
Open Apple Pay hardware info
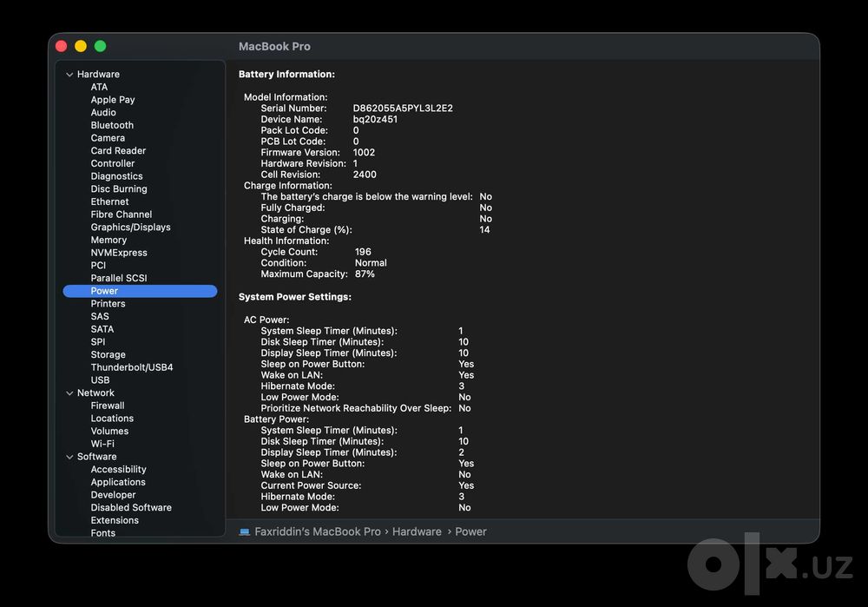[x=113, y=100]
